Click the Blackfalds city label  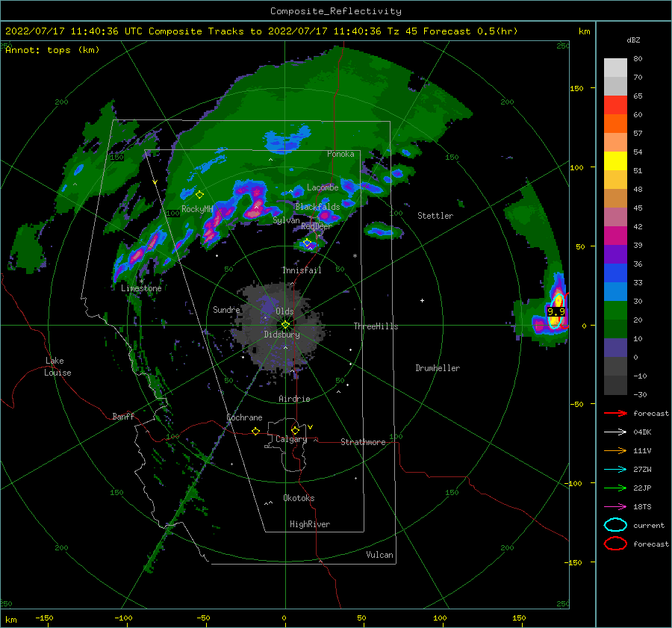tap(317, 207)
